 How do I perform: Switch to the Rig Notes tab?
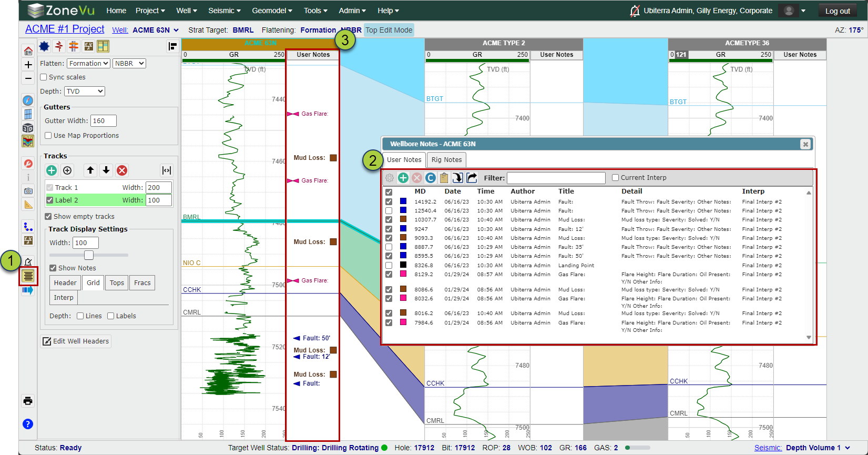coord(447,160)
